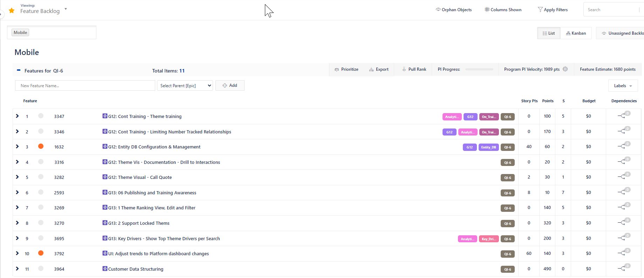Open feature icon for Customer Data Structuring
Viewport: 644px width, 278px height.
[105, 269]
